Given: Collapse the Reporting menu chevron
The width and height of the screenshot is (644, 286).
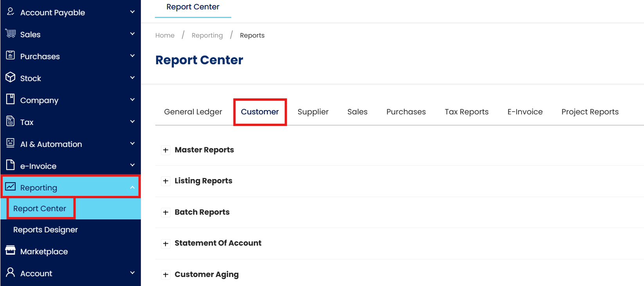Looking at the screenshot, I should [x=132, y=188].
